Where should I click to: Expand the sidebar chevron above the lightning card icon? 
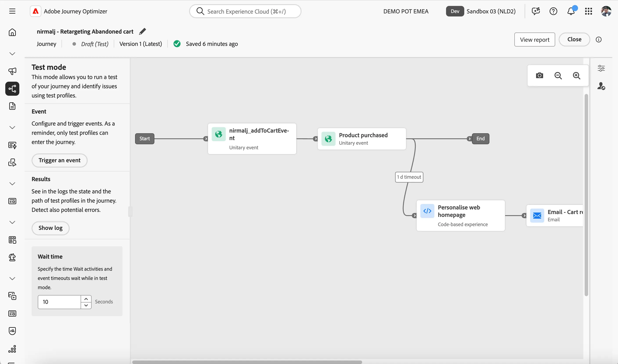[12, 128]
